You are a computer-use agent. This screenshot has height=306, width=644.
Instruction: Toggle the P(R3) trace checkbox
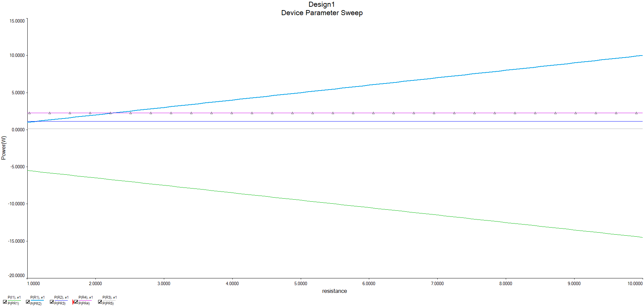click(100, 302)
